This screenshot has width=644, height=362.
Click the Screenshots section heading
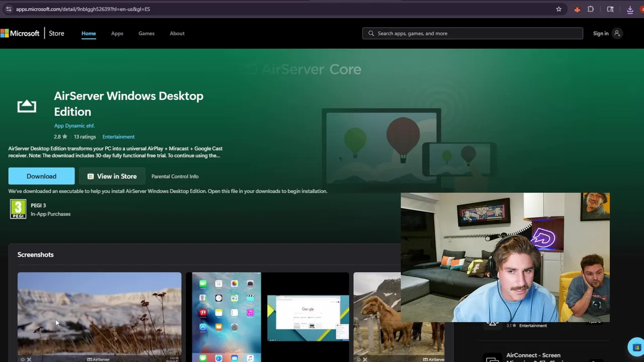(x=35, y=254)
